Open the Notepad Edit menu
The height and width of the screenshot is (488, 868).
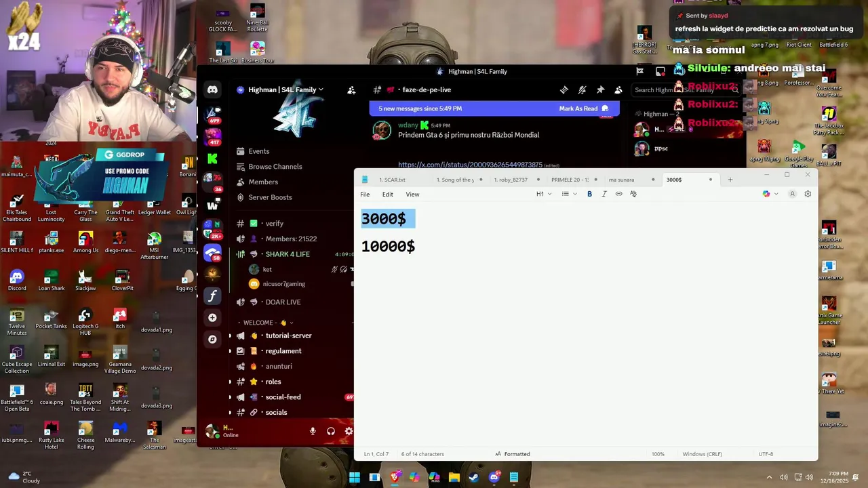click(x=387, y=195)
